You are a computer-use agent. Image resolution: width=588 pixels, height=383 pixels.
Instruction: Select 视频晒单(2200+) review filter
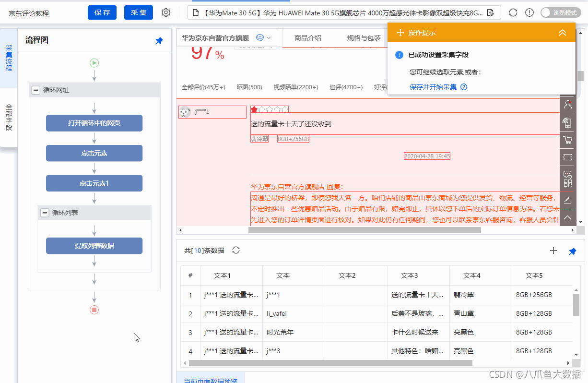pyautogui.click(x=296, y=87)
